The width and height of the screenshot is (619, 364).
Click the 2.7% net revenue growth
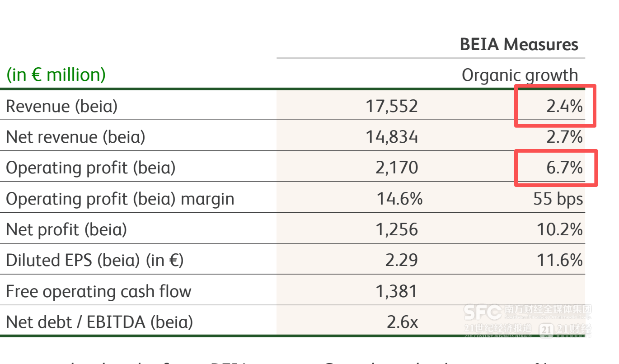click(x=565, y=137)
